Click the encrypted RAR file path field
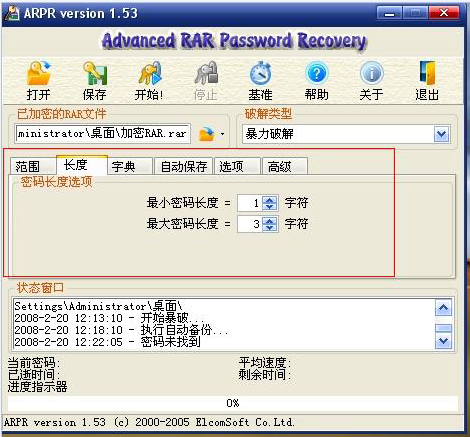 [103, 134]
